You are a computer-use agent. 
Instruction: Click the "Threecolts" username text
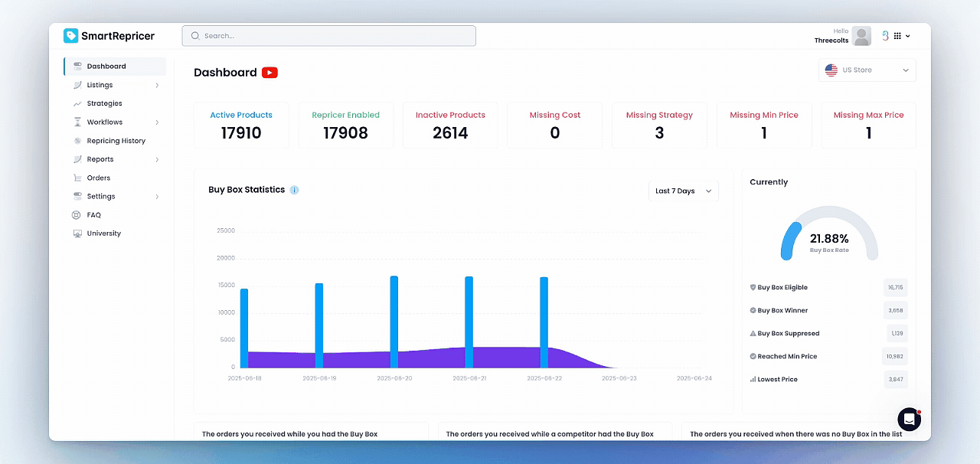831,41
